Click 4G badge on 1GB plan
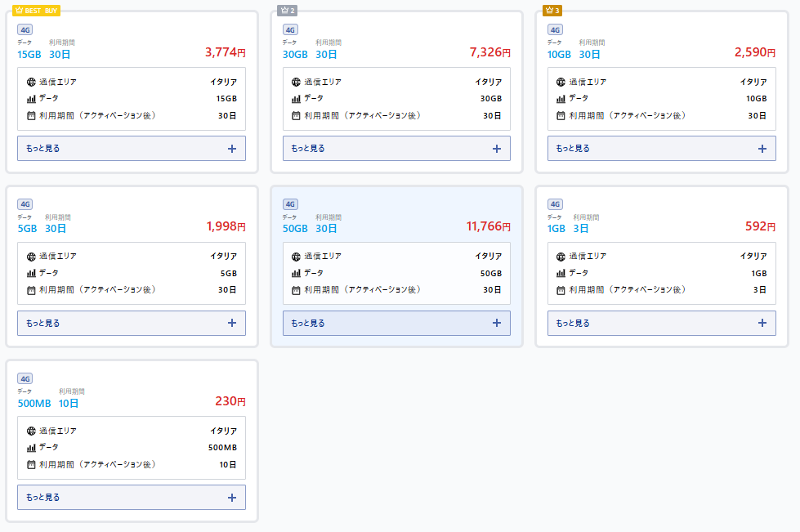Image resolution: width=800 pixels, height=532 pixels. (555, 204)
